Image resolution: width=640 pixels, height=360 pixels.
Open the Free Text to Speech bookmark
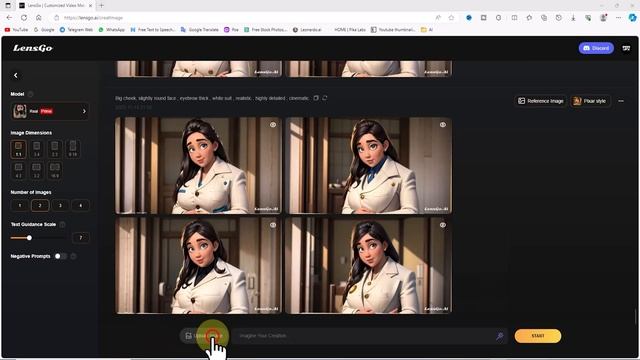click(x=153, y=30)
